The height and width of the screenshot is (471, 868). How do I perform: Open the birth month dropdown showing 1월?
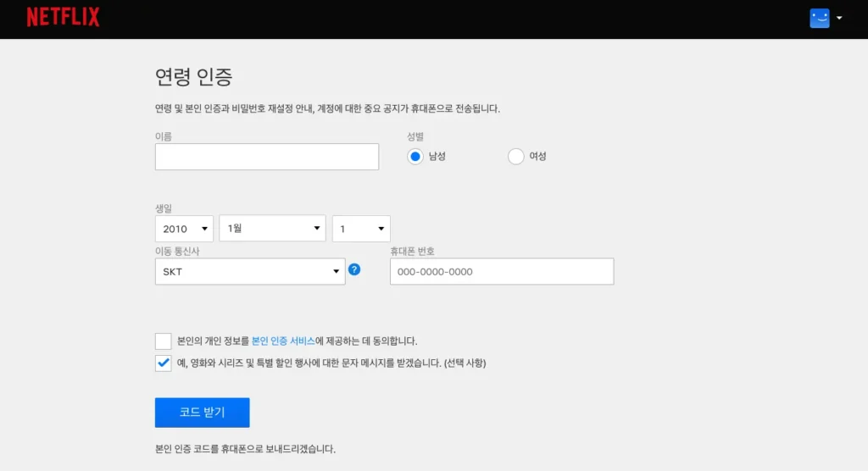[272, 228]
